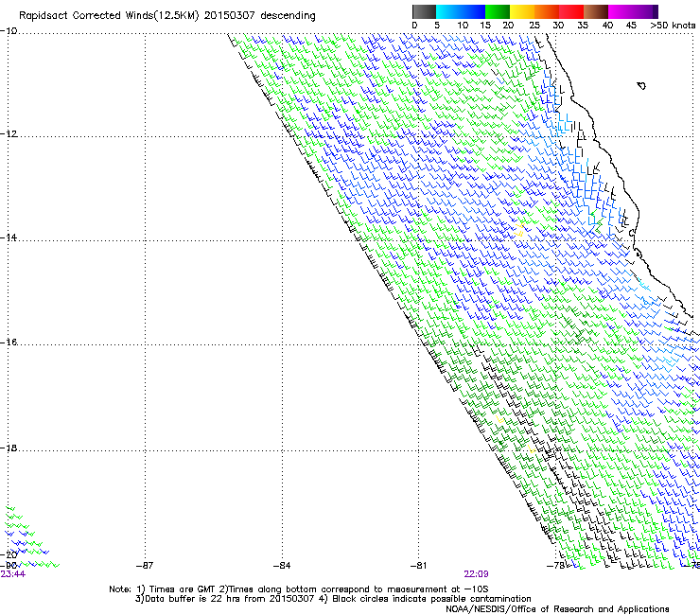Click the '-10' latitude axis label
The image size is (700, 615).
point(9,31)
